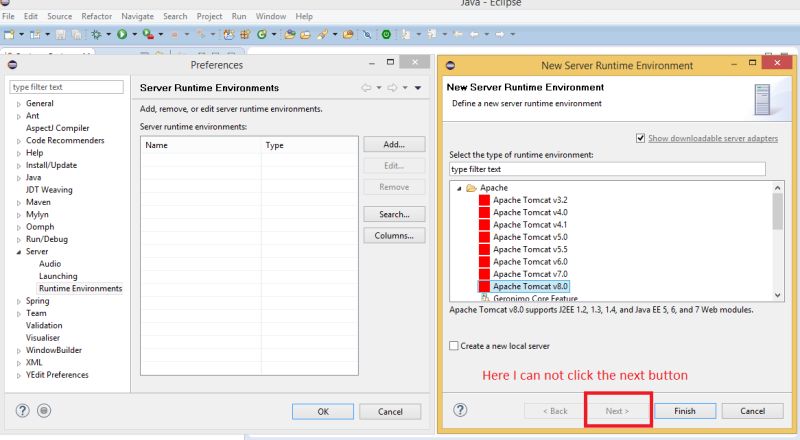800x440 pixels.
Task: Click the New file toolbar icon
Action: 9,34
